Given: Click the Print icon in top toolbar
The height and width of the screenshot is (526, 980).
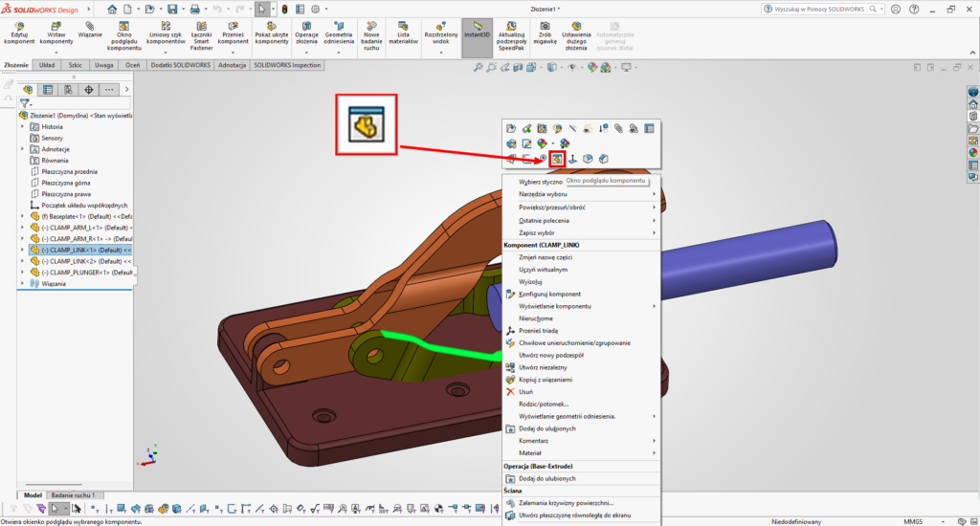Looking at the screenshot, I should (194, 10).
